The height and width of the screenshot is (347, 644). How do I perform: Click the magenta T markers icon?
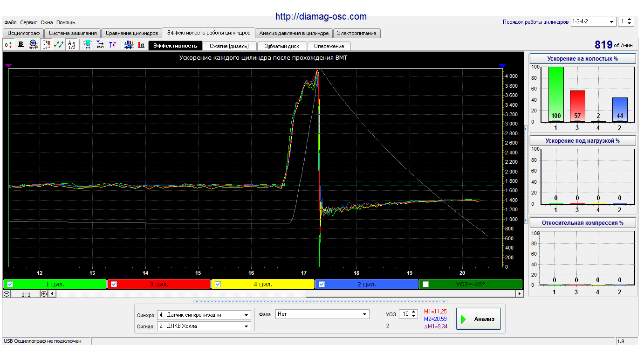[x=112, y=45]
